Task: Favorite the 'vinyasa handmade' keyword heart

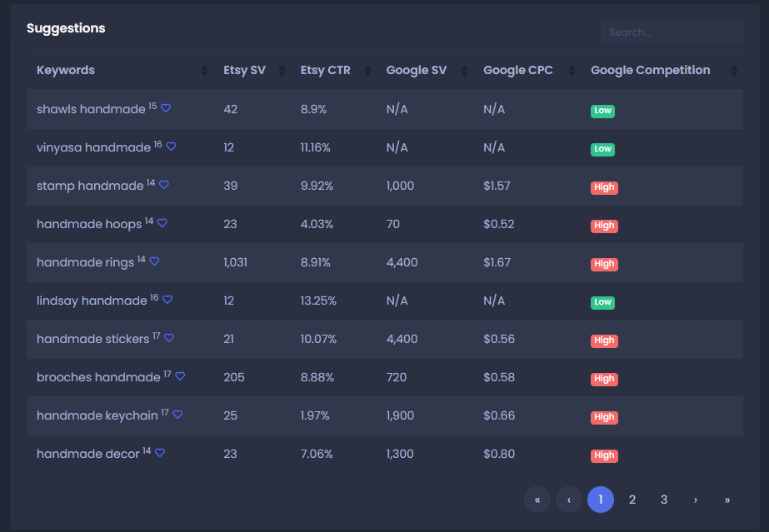Action: (x=171, y=147)
